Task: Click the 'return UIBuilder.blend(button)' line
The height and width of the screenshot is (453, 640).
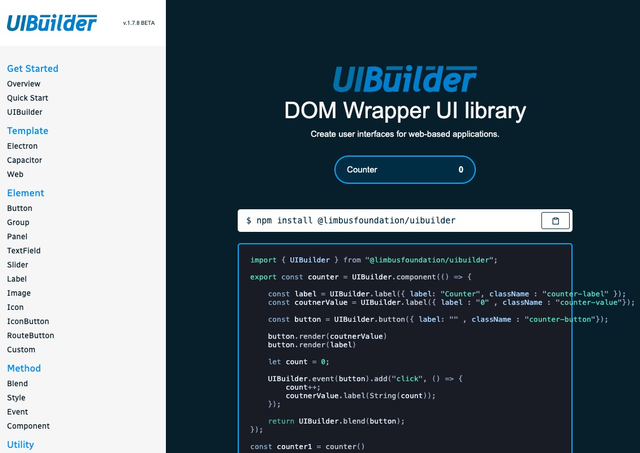Action: pyautogui.click(x=336, y=421)
